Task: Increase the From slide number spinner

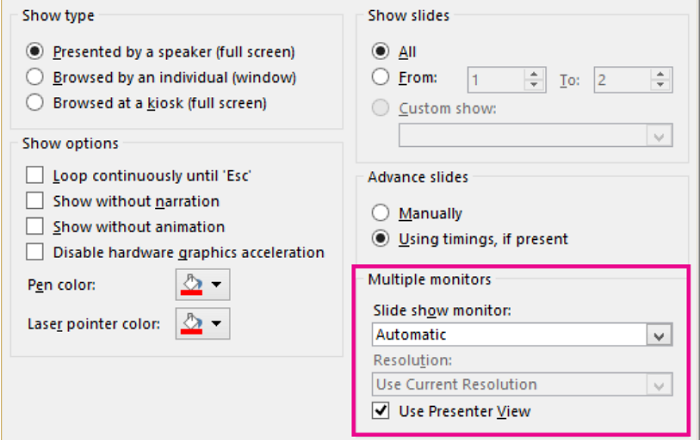Action: (534, 74)
